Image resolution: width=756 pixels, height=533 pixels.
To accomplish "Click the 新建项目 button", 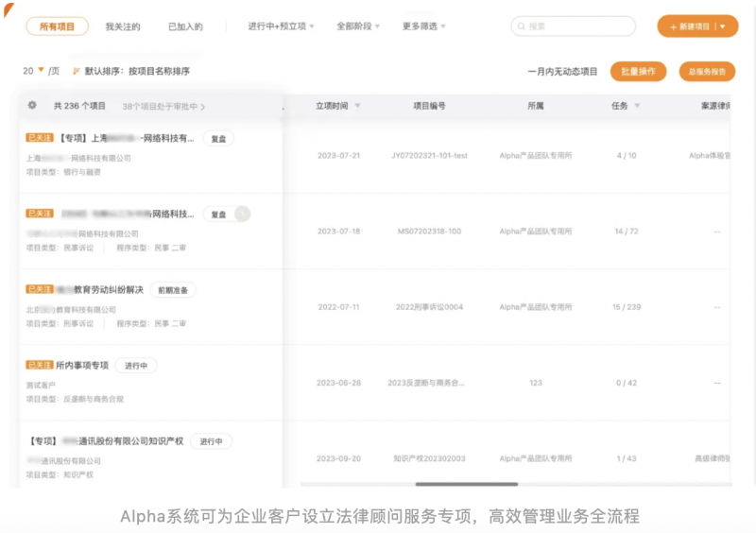I will coord(688,26).
